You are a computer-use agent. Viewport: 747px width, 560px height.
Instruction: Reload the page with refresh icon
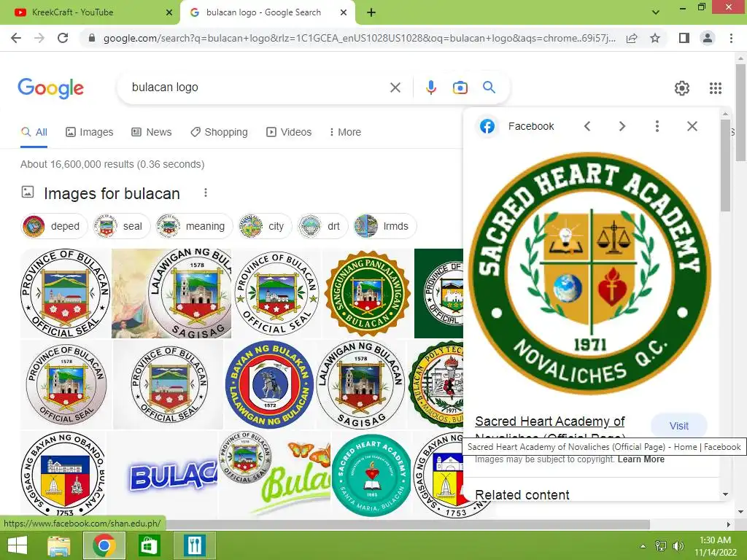pyautogui.click(x=63, y=38)
